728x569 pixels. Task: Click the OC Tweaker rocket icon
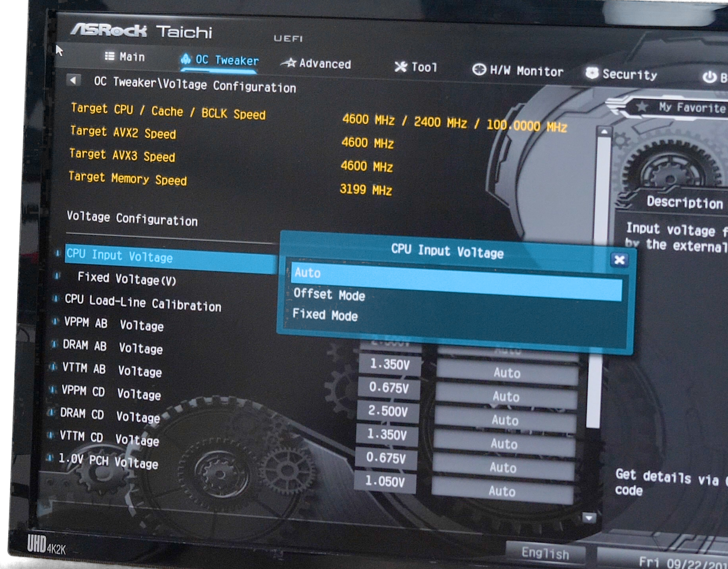pyautogui.click(x=186, y=59)
